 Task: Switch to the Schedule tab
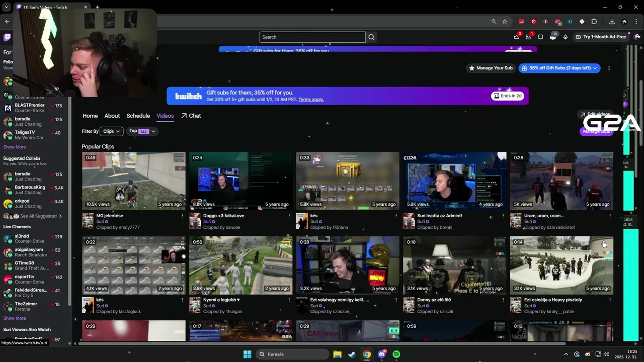pos(138,116)
